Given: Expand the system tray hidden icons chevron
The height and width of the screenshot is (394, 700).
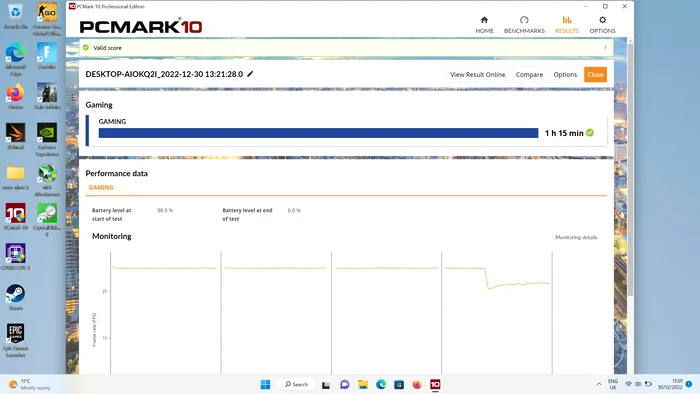Looking at the screenshot, I should pos(599,384).
